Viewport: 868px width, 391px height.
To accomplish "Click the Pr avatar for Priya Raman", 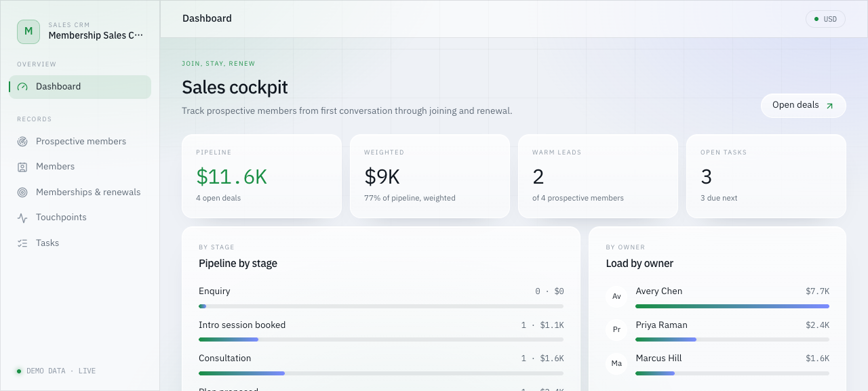I will coord(616,330).
